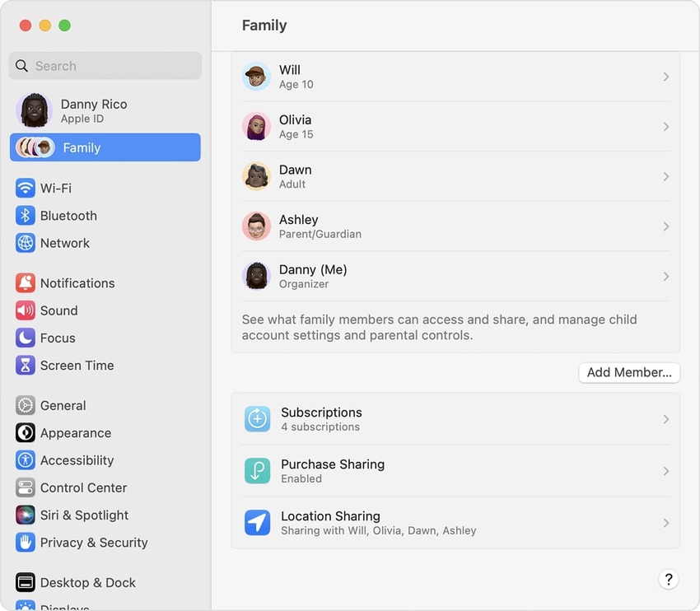Click the Purchase Sharing icon

(257, 471)
